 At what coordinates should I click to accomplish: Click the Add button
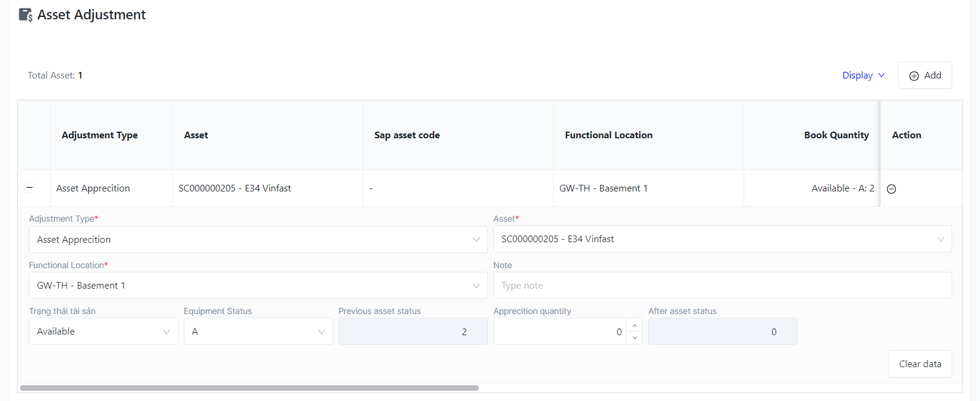(925, 75)
